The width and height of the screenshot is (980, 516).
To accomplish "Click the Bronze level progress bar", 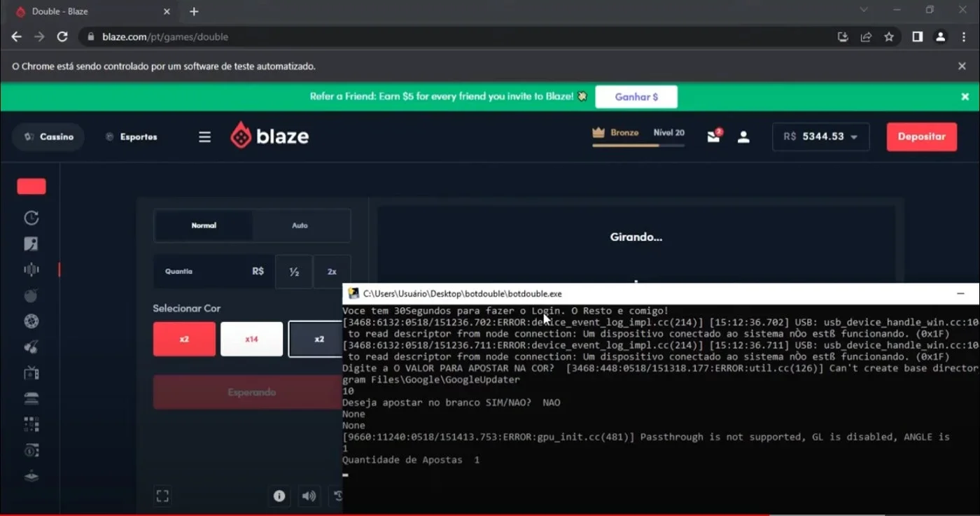I will tap(638, 146).
